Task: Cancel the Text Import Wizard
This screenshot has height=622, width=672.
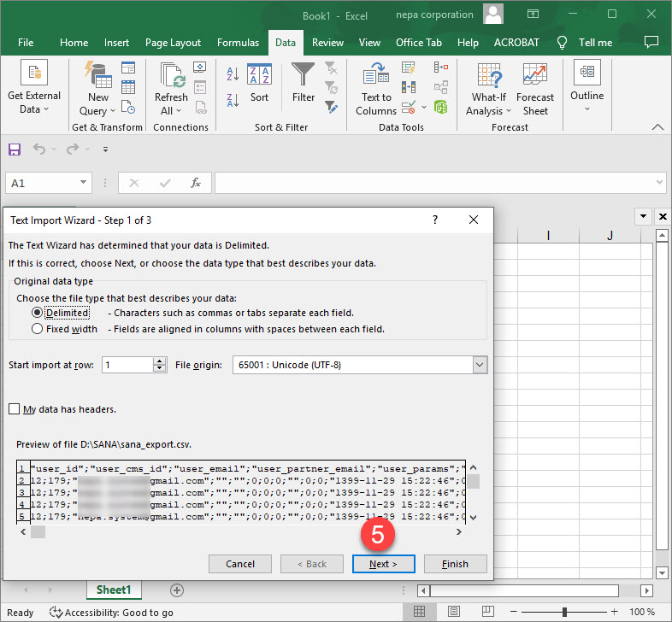Action: point(240,564)
